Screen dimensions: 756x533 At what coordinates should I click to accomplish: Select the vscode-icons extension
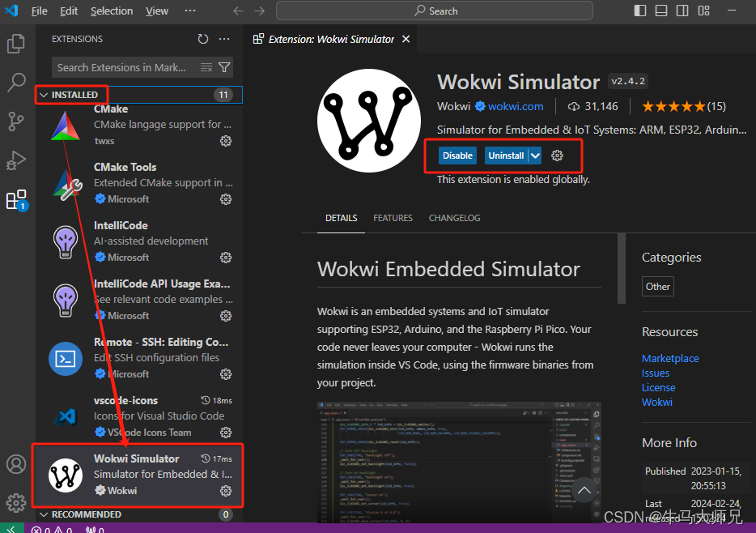pos(139,416)
